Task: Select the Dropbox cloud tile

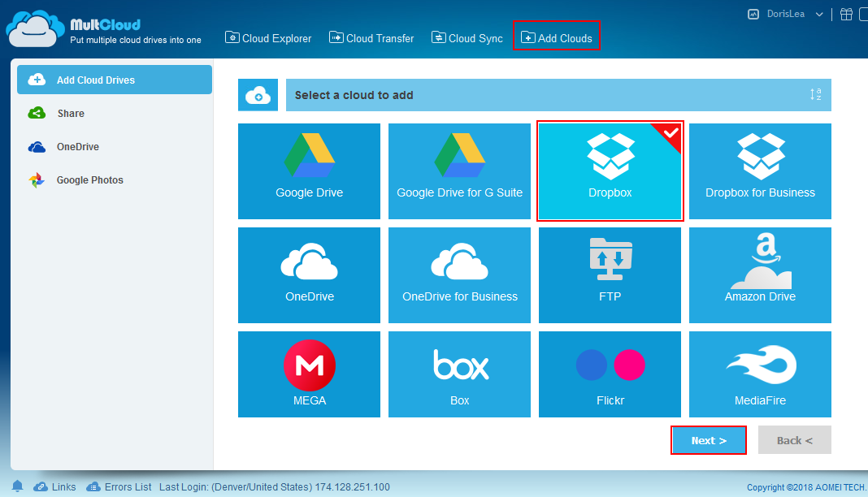Action: [x=610, y=171]
